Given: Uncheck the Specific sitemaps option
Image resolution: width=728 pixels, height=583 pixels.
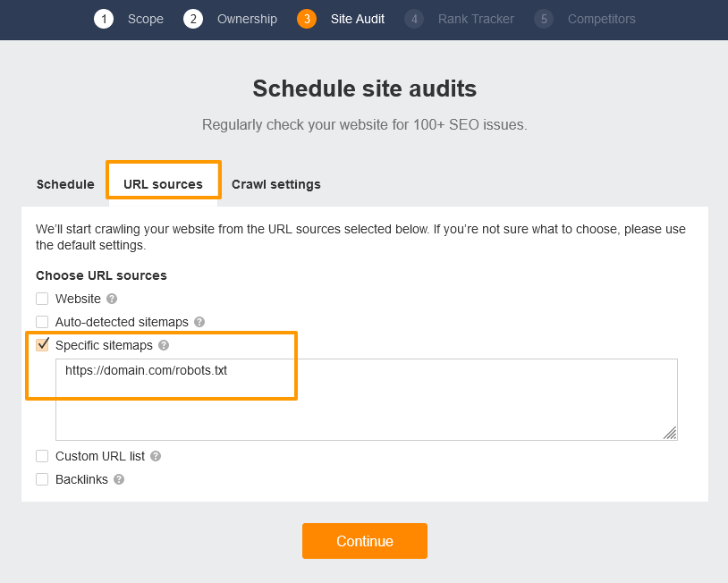Looking at the screenshot, I should tap(42, 345).
